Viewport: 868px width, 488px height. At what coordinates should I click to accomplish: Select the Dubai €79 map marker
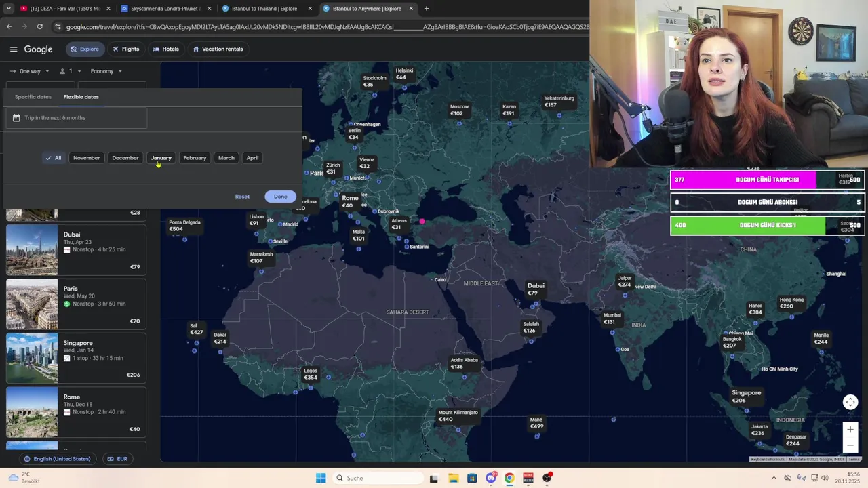pos(536,289)
